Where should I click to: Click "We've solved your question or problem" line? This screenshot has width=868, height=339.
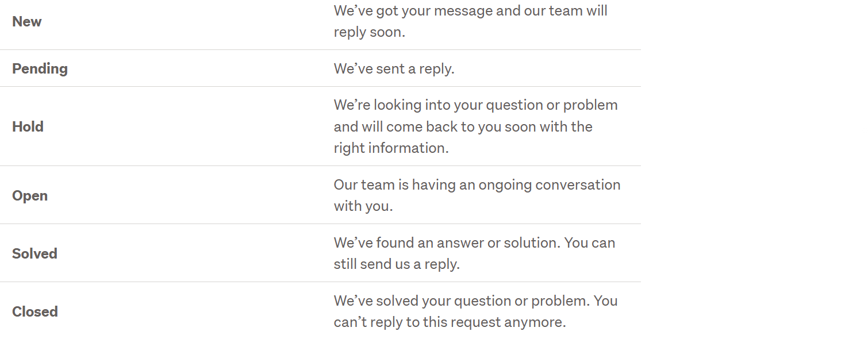coord(476,301)
